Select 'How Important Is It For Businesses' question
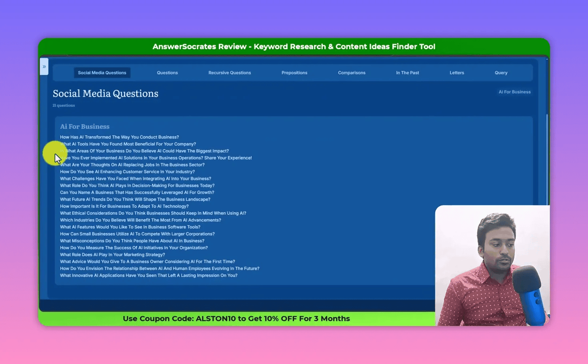 [x=124, y=206]
